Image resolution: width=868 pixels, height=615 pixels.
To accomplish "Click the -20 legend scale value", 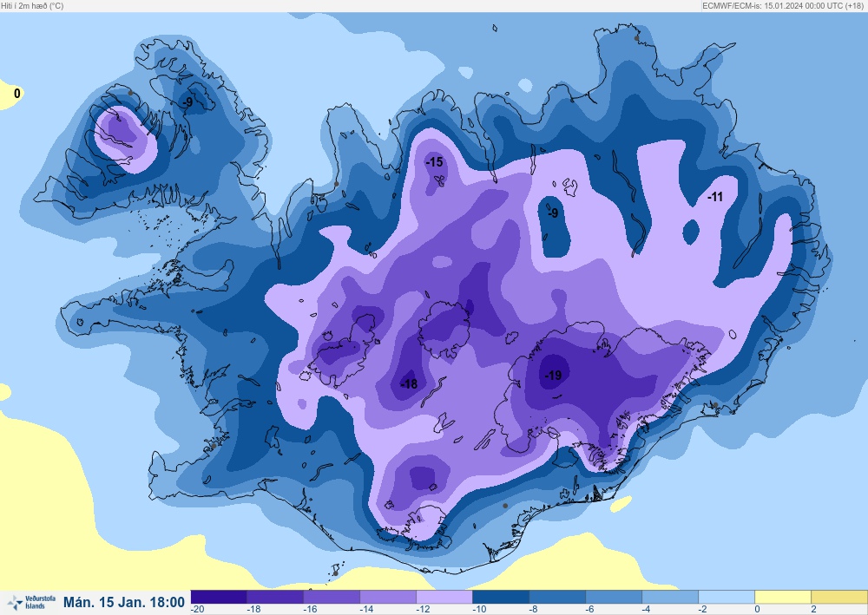I will (x=198, y=610).
